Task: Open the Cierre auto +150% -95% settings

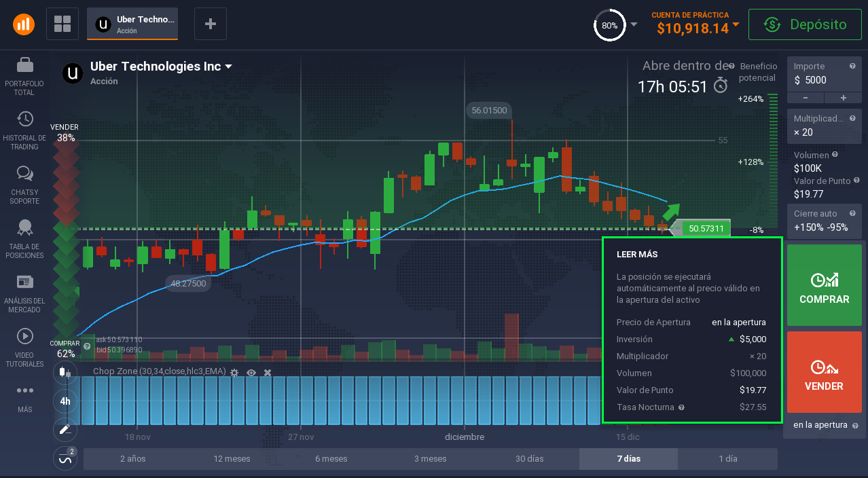Action: [x=825, y=221]
